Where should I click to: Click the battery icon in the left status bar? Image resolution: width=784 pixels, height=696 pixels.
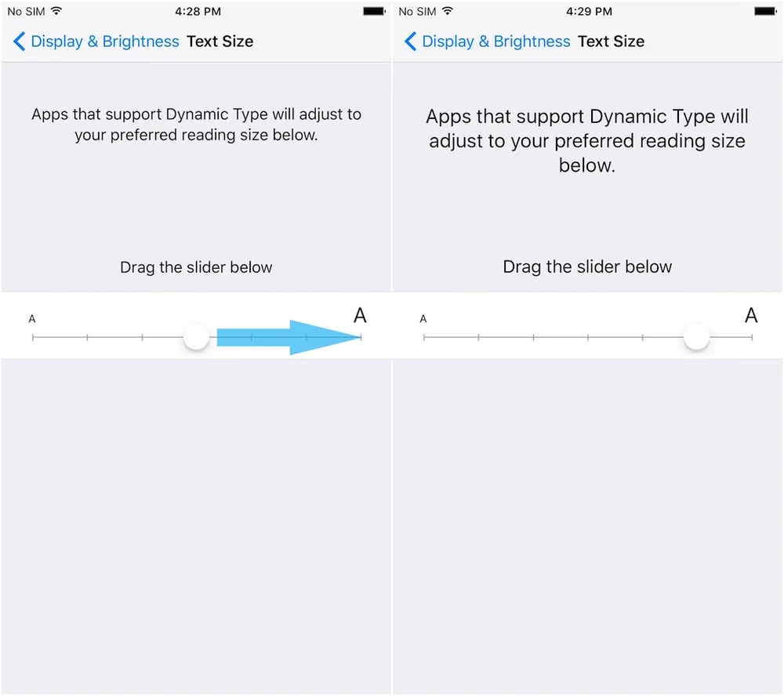pos(373,11)
